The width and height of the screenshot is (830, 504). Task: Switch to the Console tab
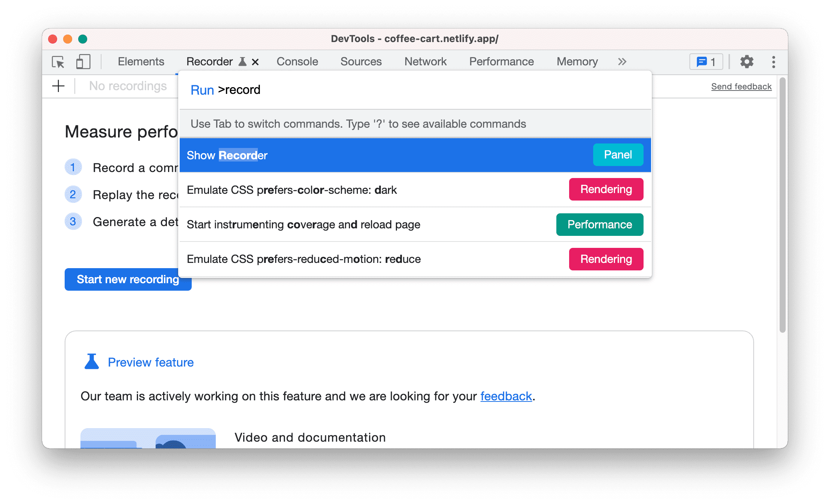[297, 61]
